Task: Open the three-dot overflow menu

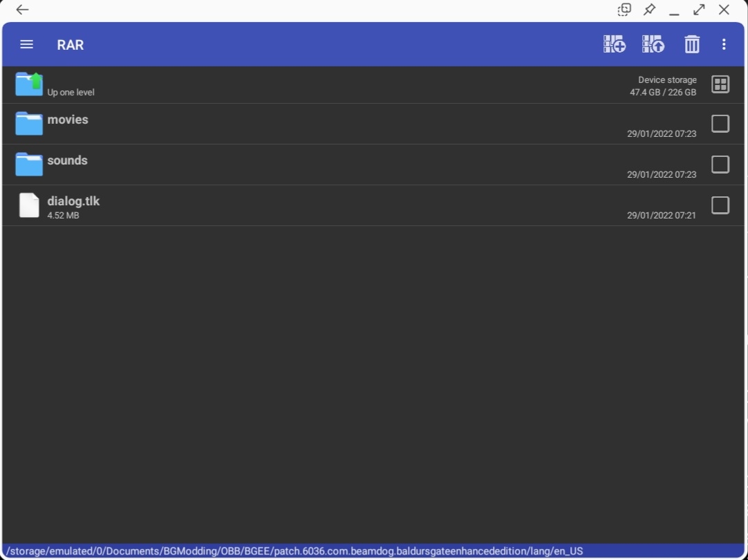Action: pos(724,44)
